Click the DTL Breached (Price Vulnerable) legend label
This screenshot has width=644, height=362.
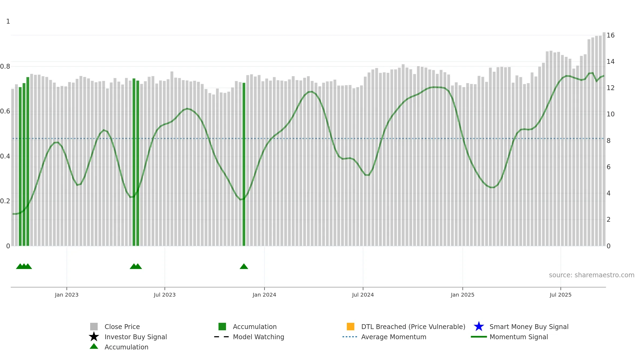[x=413, y=327]
